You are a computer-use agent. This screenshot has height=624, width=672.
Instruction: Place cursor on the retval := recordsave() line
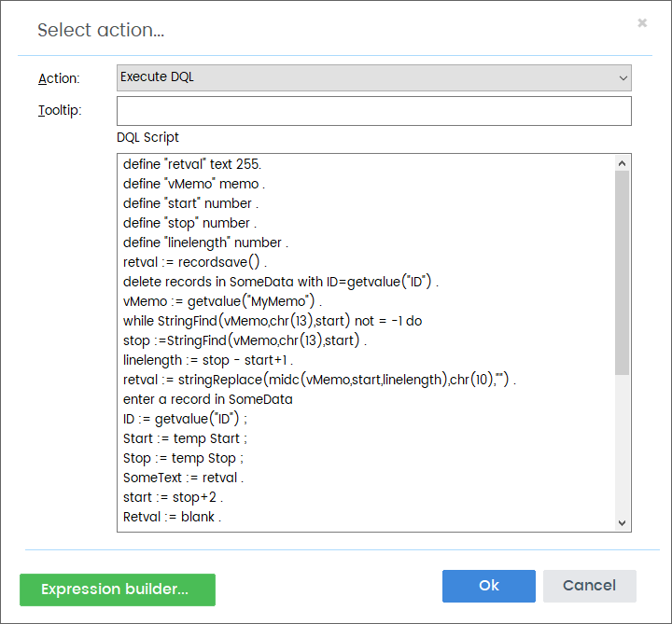click(x=195, y=262)
